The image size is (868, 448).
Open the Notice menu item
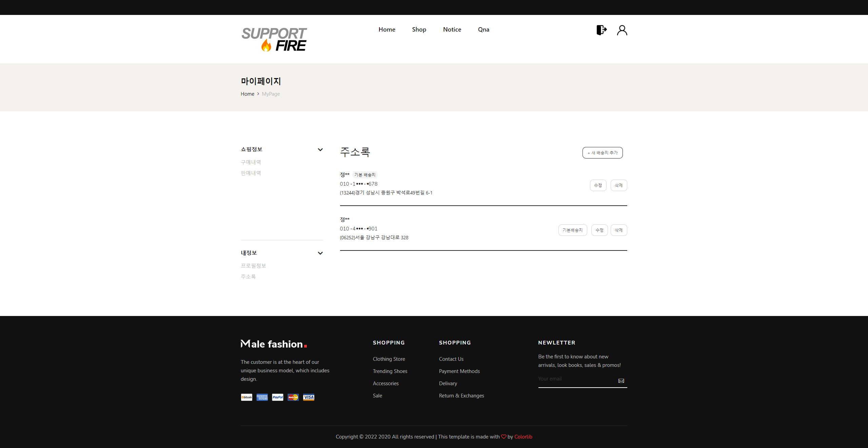coord(452,30)
